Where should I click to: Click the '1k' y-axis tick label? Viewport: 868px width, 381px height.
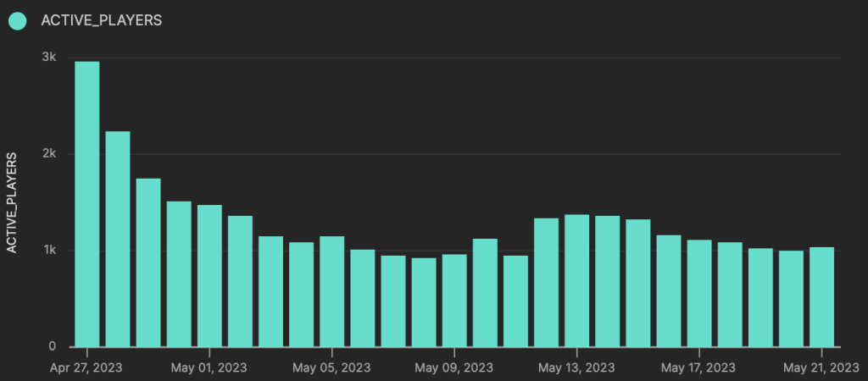coord(50,251)
